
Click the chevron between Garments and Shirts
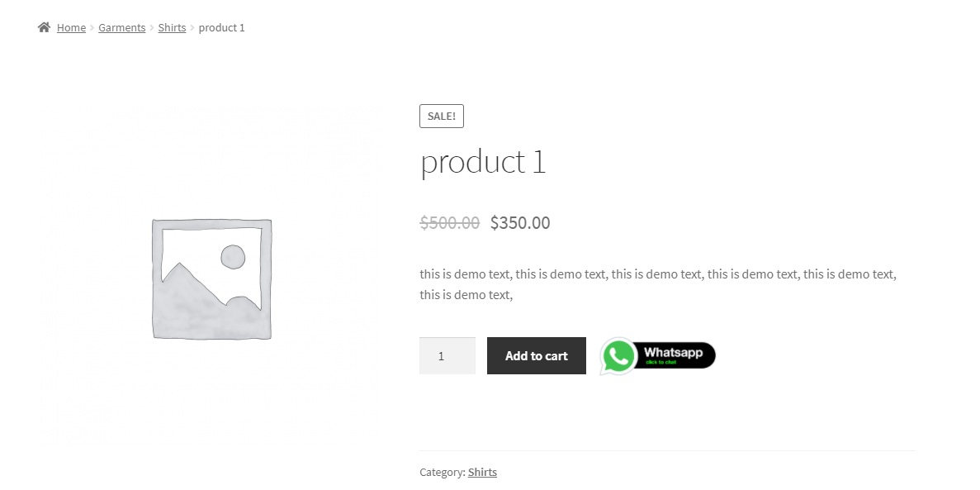click(x=152, y=27)
